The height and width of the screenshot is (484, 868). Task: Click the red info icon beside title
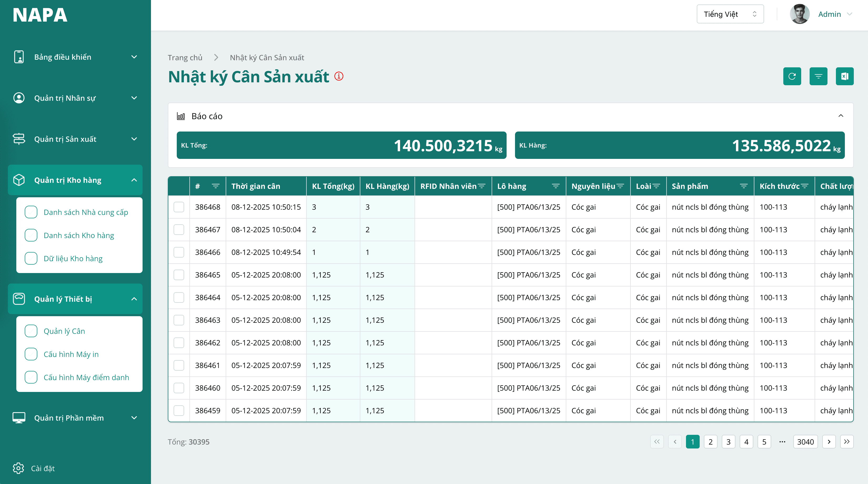click(x=339, y=76)
